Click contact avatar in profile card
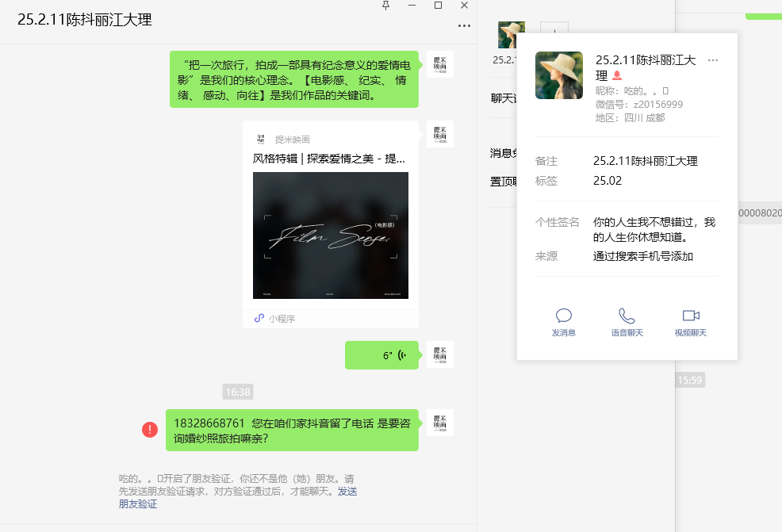Viewport: 782px width, 532px height. click(559, 75)
